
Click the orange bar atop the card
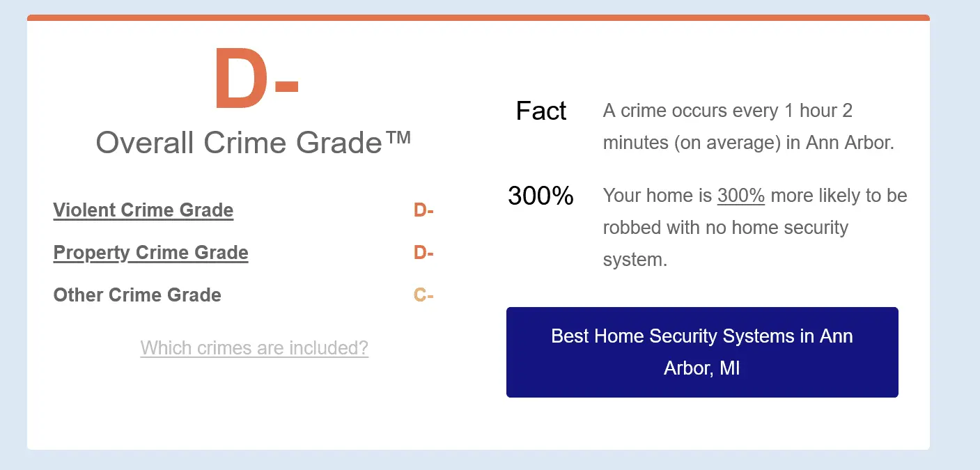click(x=478, y=17)
